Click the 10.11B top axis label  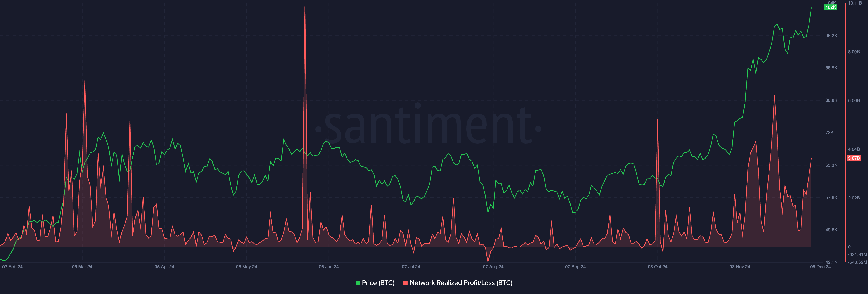tap(855, 3)
